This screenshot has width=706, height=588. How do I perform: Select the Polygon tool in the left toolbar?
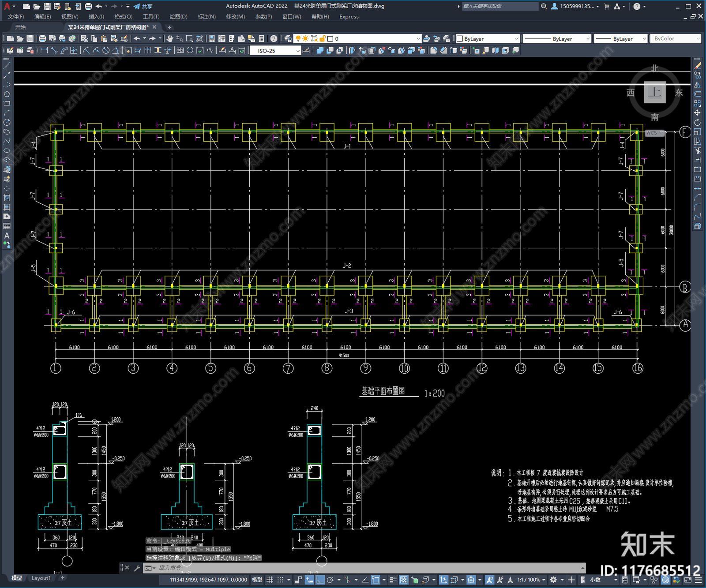pyautogui.click(x=7, y=94)
